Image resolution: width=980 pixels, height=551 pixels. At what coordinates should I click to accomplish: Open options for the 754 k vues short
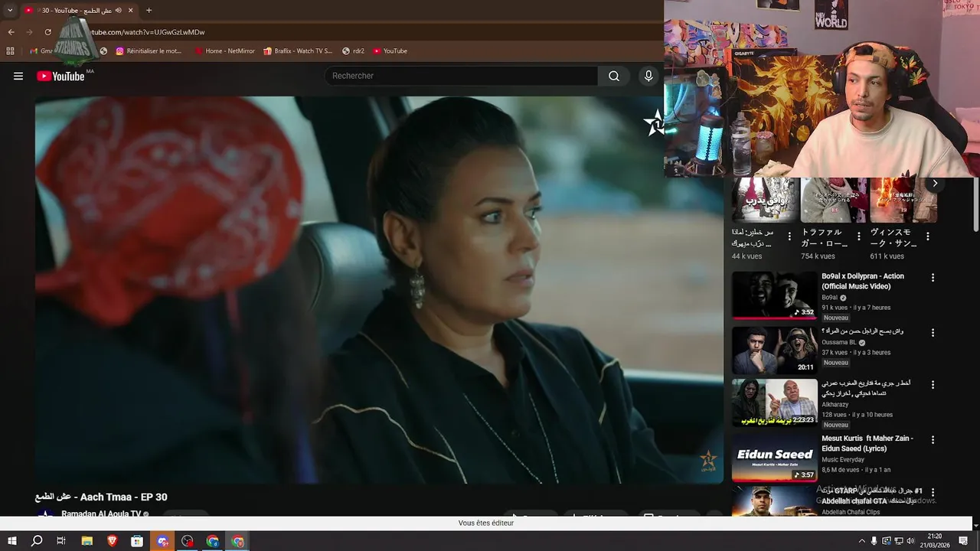click(x=858, y=236)
